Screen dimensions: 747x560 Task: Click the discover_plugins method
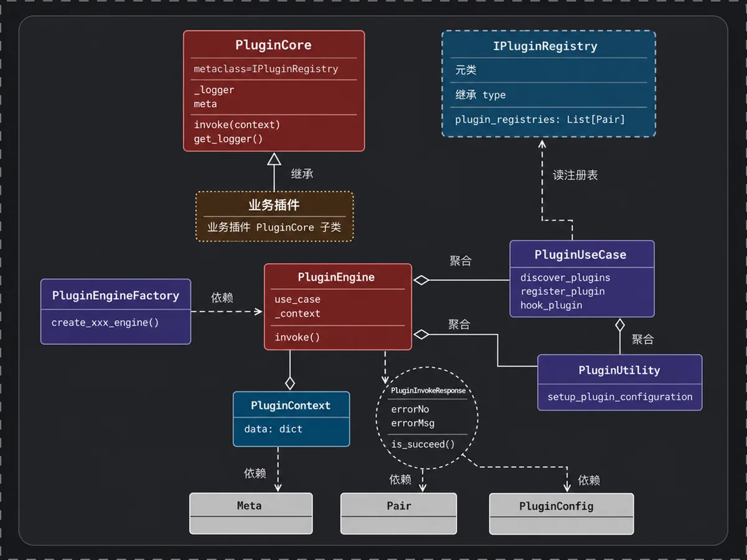[565, 278]
